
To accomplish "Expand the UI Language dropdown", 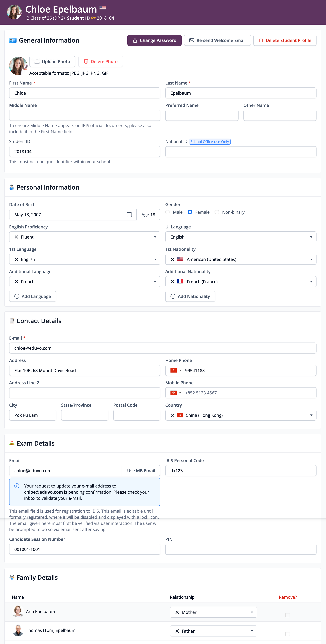I will 311,237.
